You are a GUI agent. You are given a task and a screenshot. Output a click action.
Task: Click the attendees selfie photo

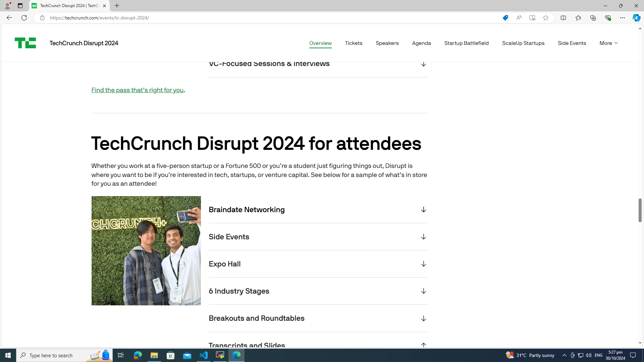point(146,251)
